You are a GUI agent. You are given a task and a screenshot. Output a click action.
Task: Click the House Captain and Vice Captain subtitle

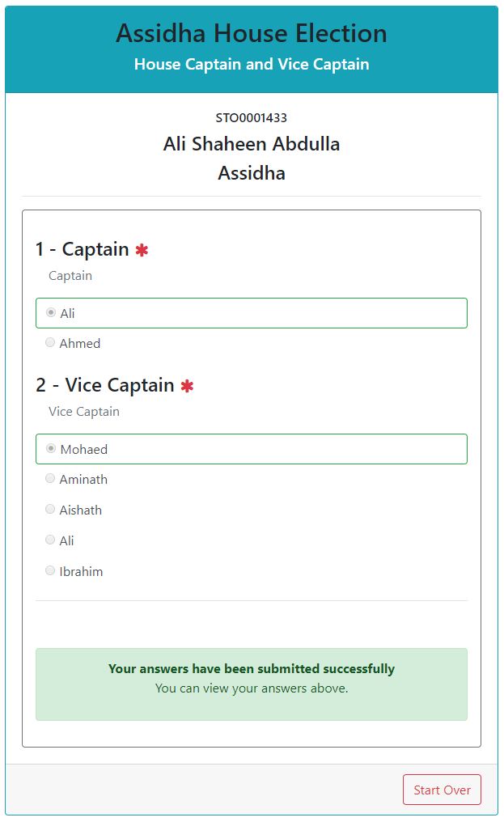tap(251, 64)
